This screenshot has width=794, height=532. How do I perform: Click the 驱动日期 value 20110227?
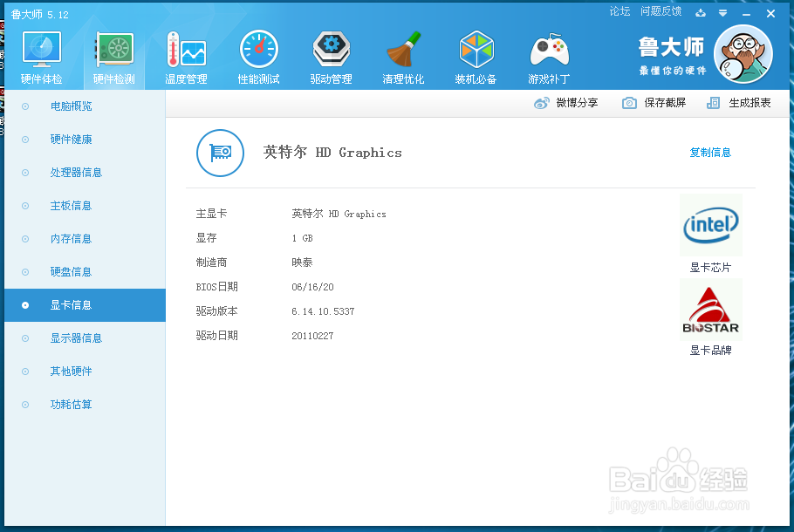(x=312, y=336)
